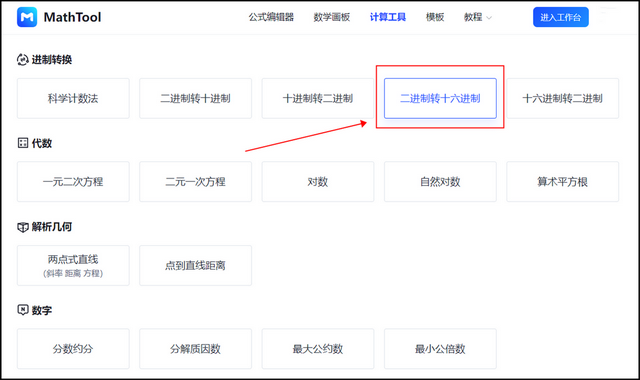Click the 进制转换 section heading

(x=52, y=60)
